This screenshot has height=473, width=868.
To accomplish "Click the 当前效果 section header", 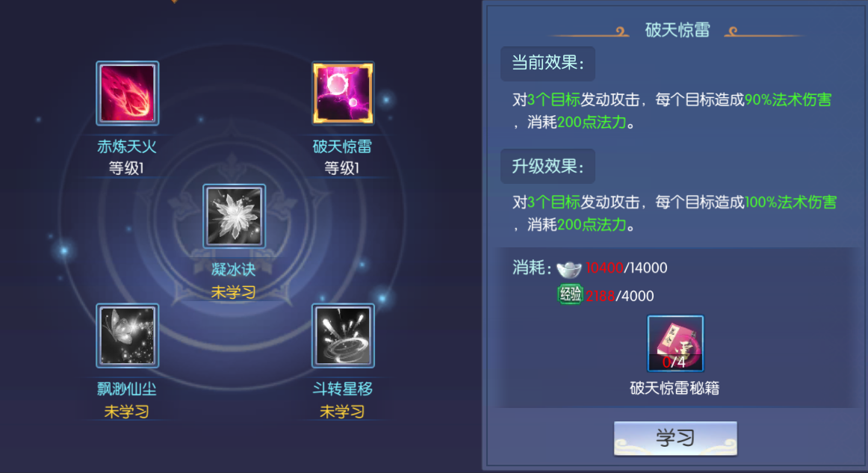I will (548, 63).
